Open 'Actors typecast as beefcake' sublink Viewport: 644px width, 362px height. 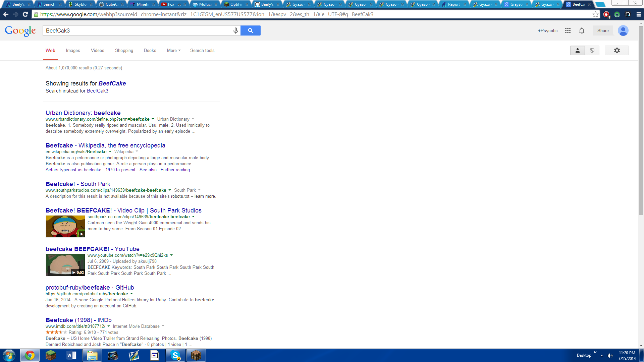point(73,170)
